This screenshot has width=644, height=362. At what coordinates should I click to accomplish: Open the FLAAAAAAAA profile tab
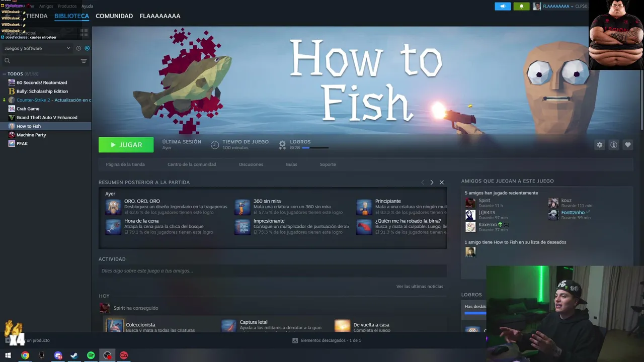pos(160,16)
